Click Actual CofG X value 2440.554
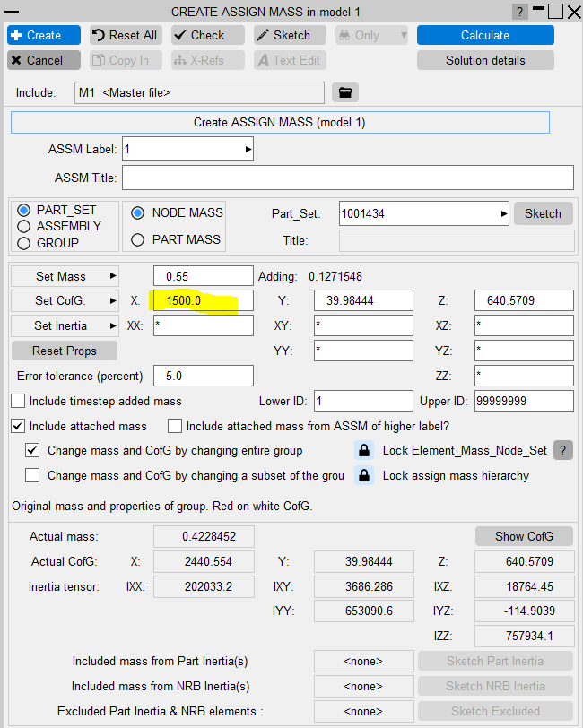583x728 pixels. coord(204,561)
